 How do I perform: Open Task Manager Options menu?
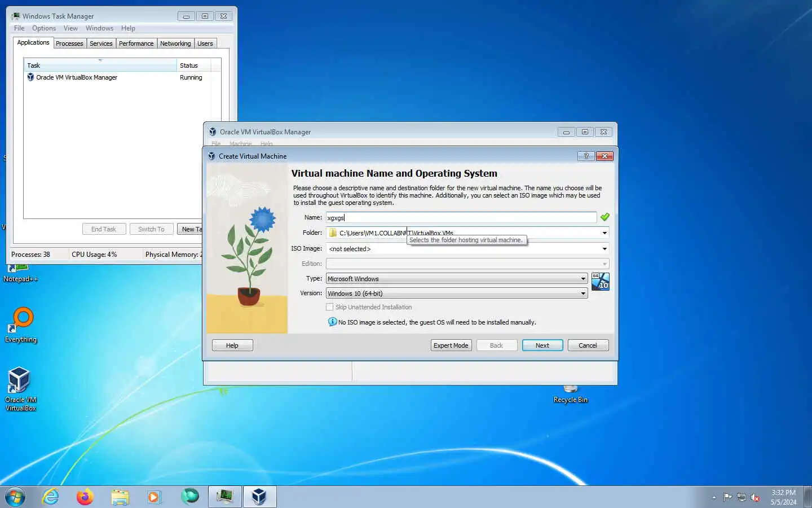44,28
